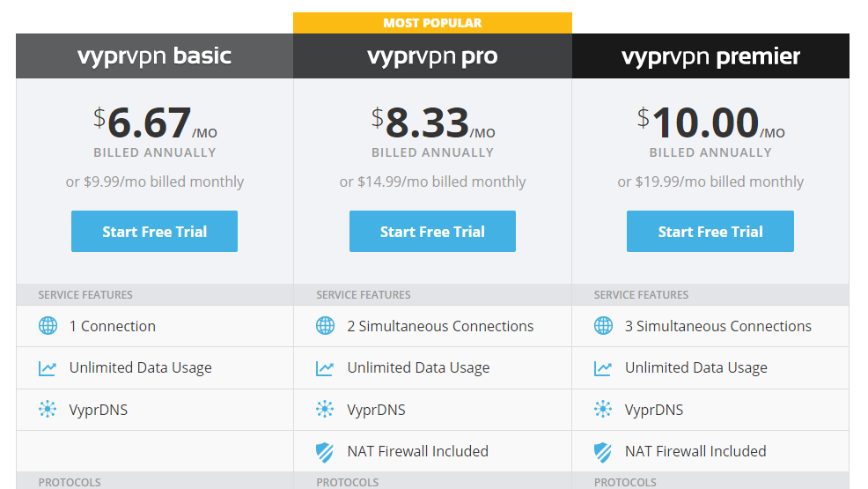Select the vyprvpn premier plan header

710,56
